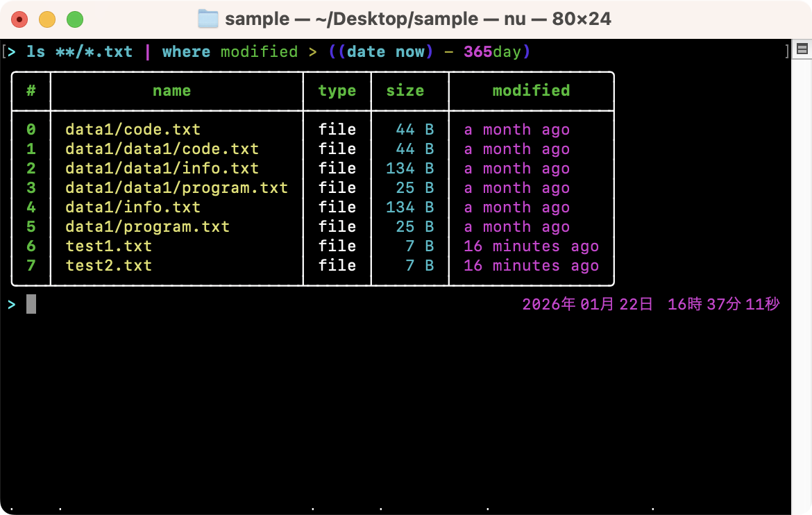Click the window title text 'sample'
The height and width of the screenshot is (515, 812).
click(257, 19)
